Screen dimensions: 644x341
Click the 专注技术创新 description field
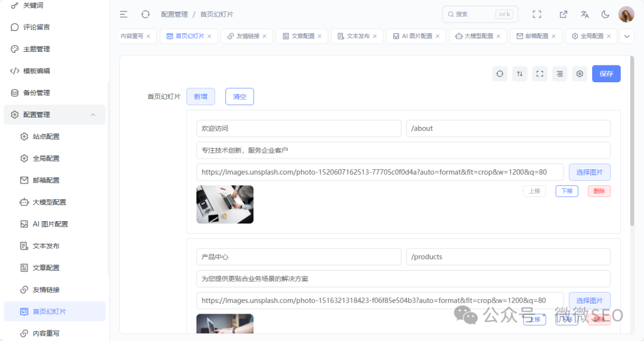[x=403, y=150]
